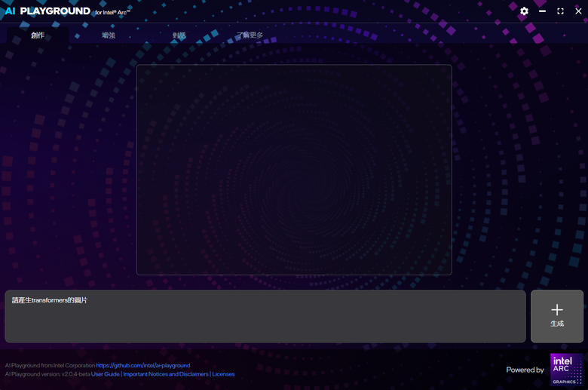Image resolution: width=588 pixels, height=390 pixels.
Task: Click the empty image preview area
Action: [294, 170]
